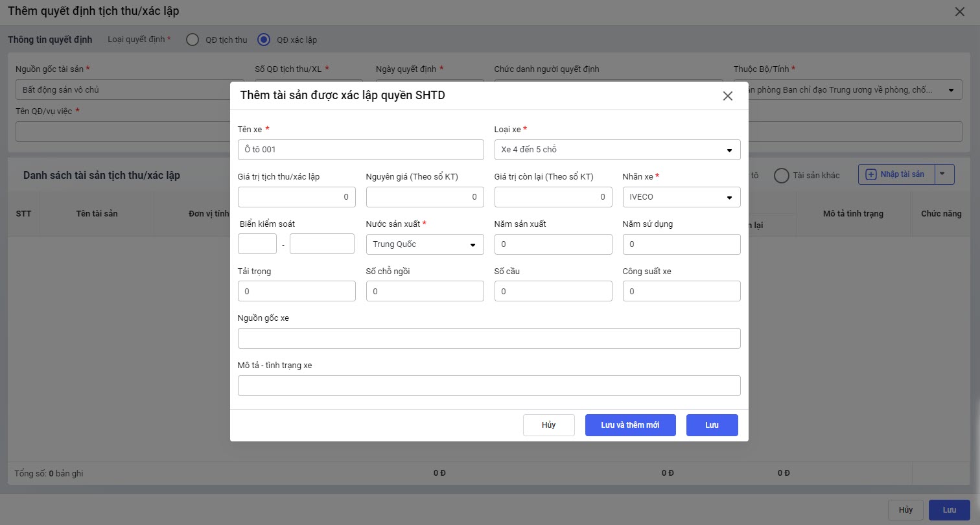
Task: Click the plus icon on Nhập tài sản
Action: (870, 174)
